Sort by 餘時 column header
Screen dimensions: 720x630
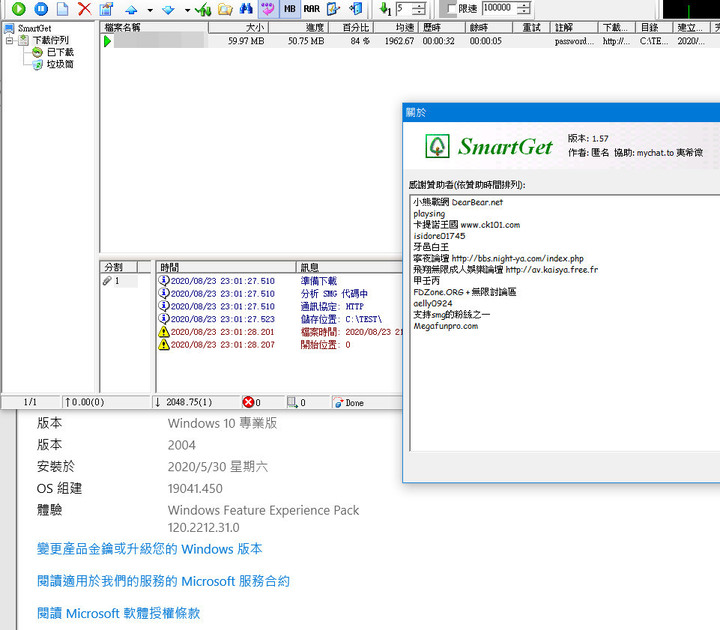[488, 28]
